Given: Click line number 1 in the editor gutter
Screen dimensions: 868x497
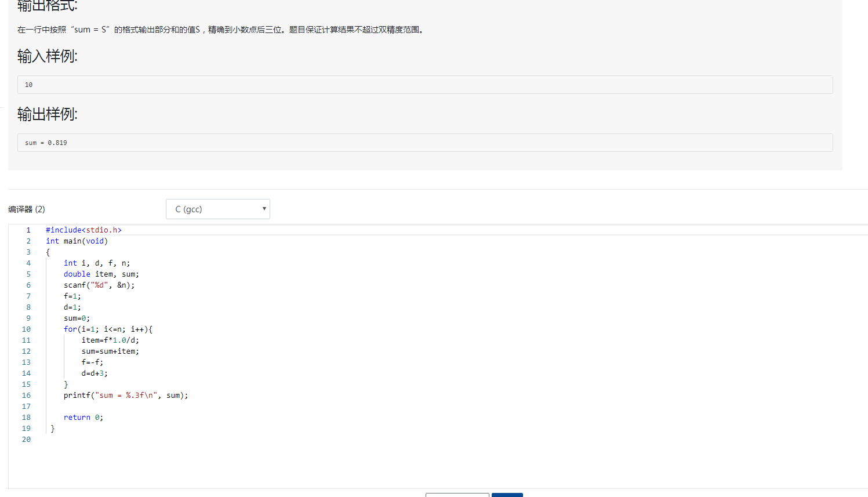Looking at the screenshot, I should click(28, 230).
